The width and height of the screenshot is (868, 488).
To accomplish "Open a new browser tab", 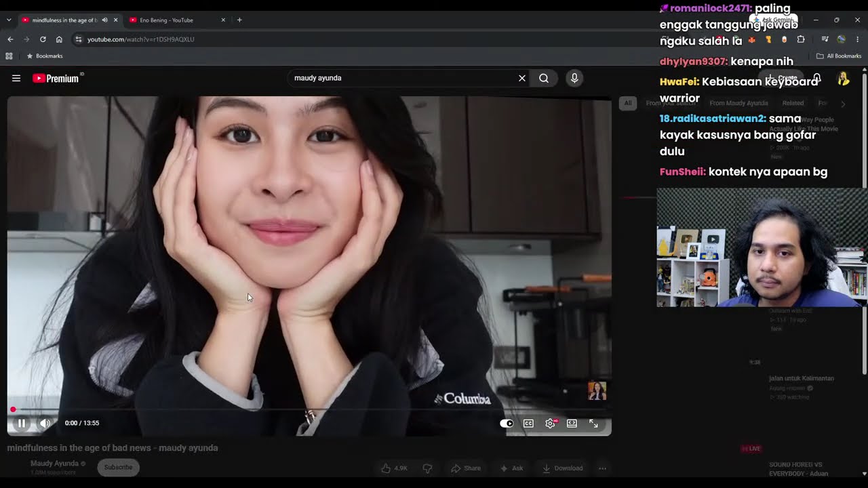I will tap(239, 20).
